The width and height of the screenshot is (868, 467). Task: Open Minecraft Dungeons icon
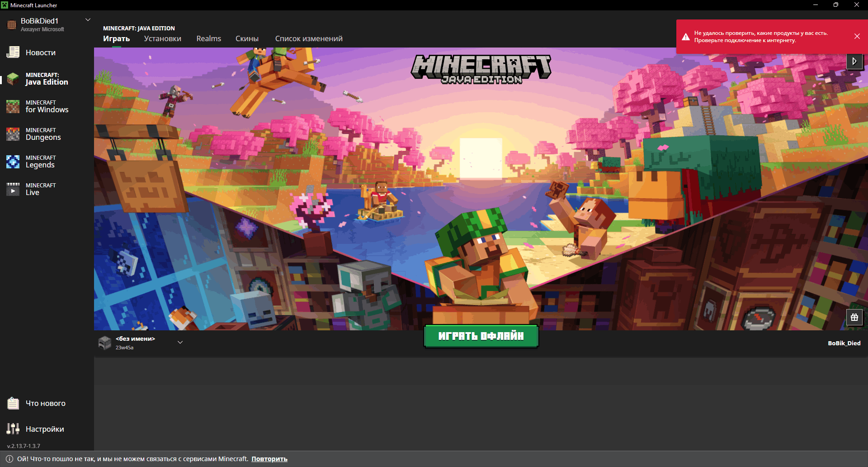pyautogui.click(x=13, y=134)
